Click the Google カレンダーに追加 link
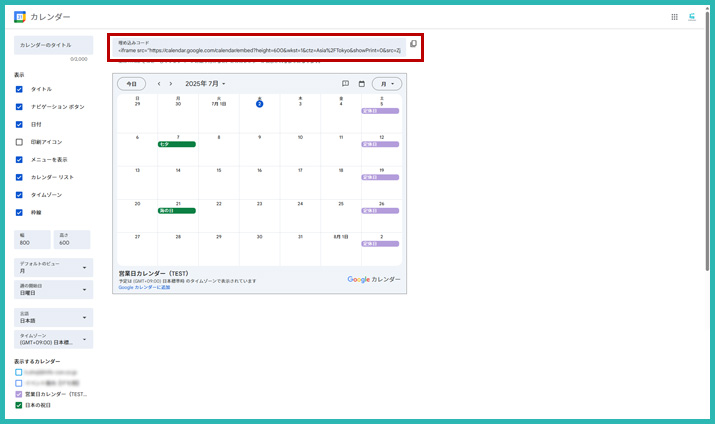This screenshot has height=424, width=715. [144, 287]
